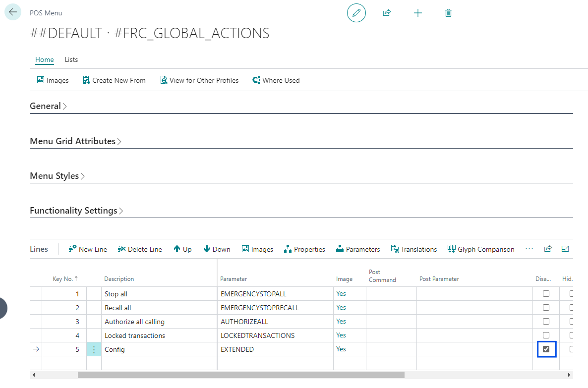Viewport: 588px width, 388px height.
Task: Click the plus icon to create new
Action: (417, 13)
